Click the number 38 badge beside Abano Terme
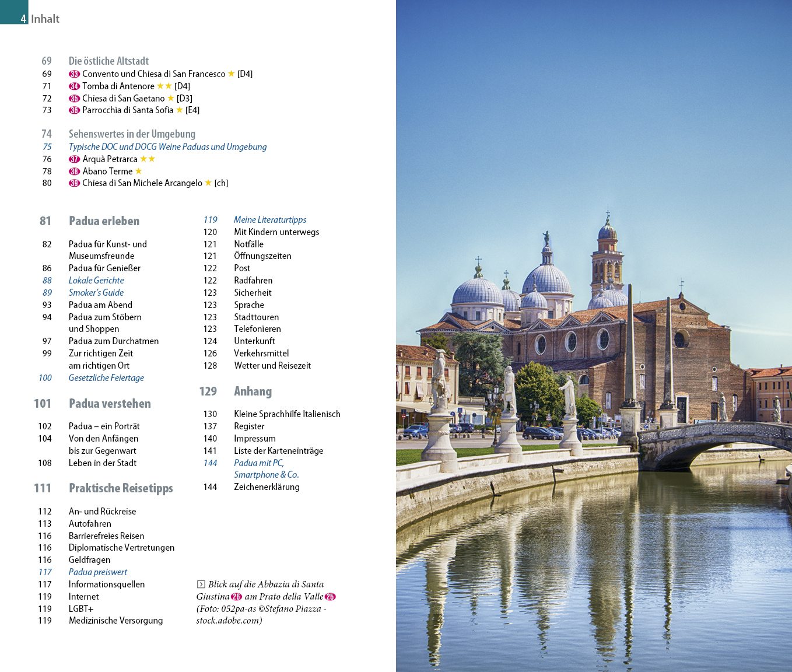This screenshot has width=792, height=672. click(x=74, y=171)
